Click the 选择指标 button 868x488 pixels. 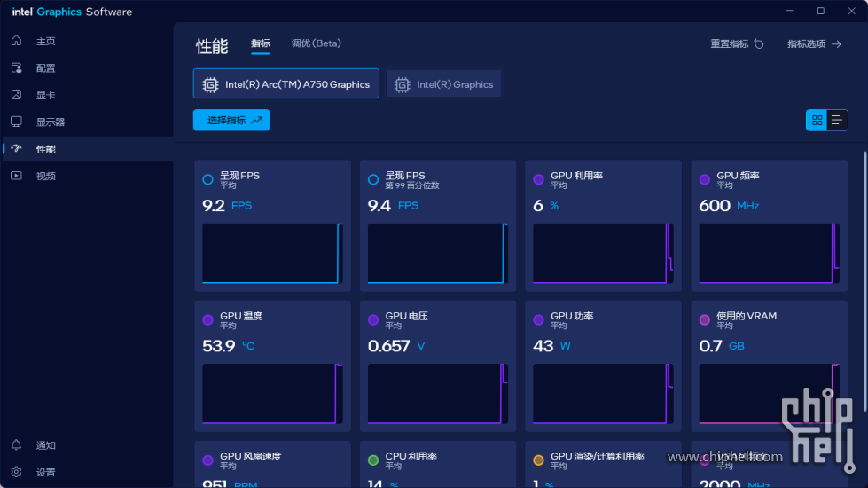(231, 120)
